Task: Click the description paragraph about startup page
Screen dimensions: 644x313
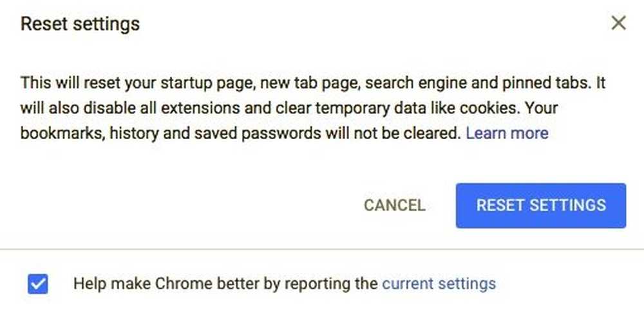Action: (x=313, y=108)
